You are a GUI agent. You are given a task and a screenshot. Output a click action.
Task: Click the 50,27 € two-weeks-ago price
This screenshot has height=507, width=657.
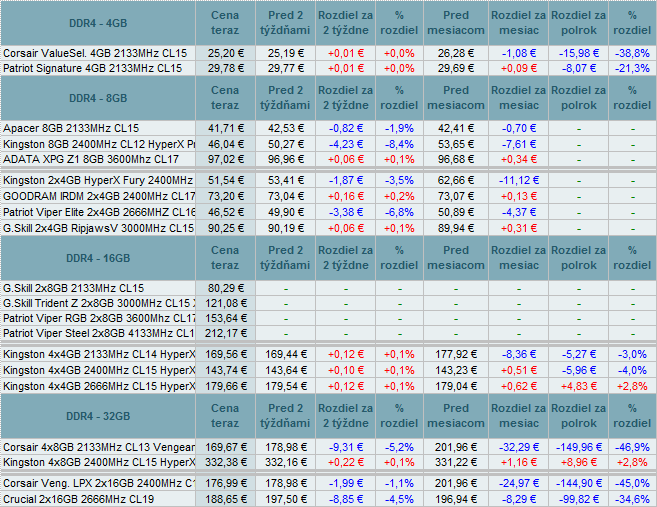tap(286, 144)
